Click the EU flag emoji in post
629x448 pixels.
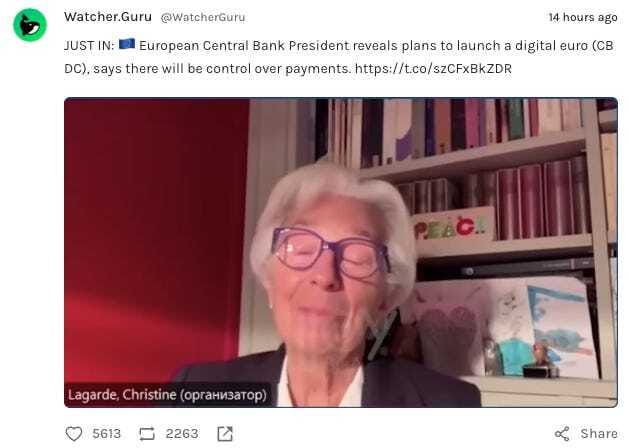point(127,44)
